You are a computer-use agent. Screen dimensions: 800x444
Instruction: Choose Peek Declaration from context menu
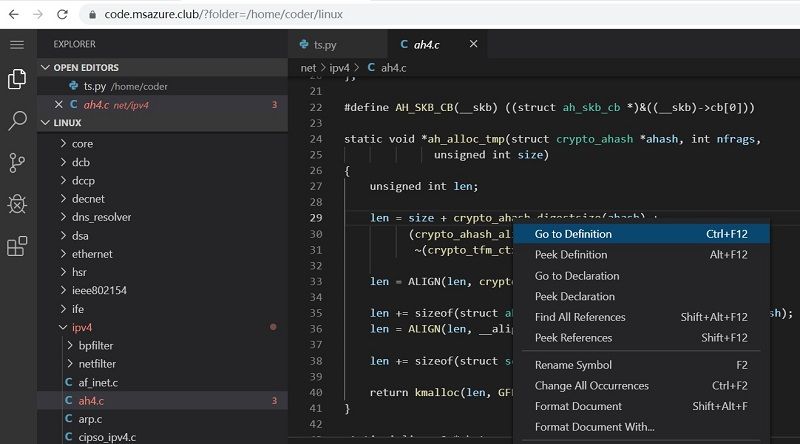[x=641, y=297]
